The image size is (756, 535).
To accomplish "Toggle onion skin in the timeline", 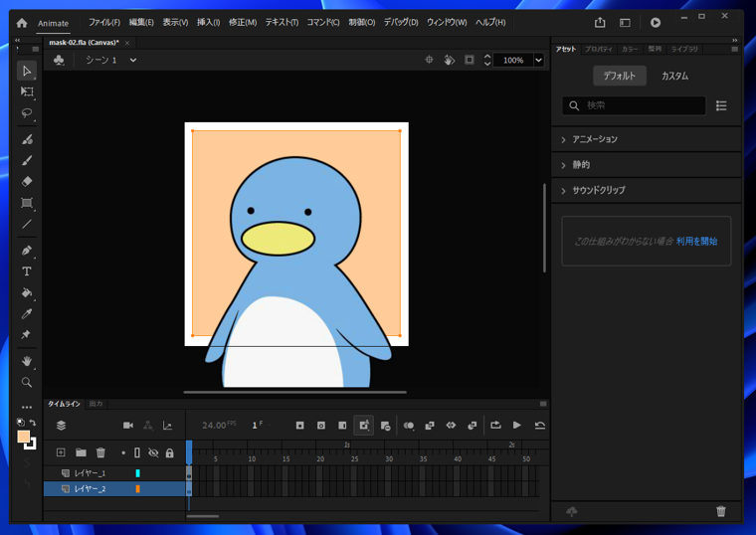I will 409,425.
